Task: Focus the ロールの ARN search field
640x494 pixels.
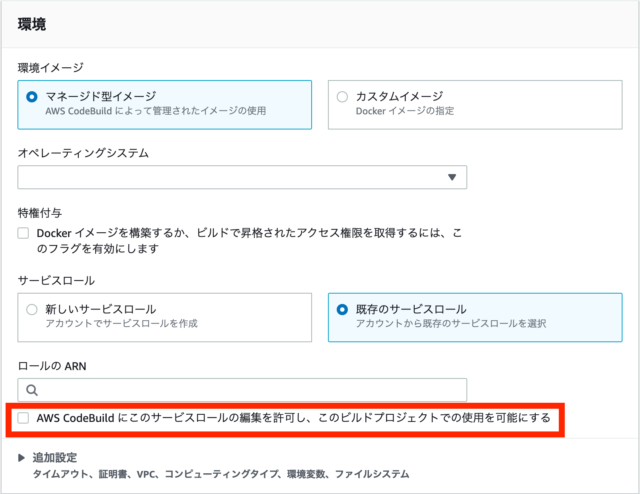Action: [x=242, y=390]
